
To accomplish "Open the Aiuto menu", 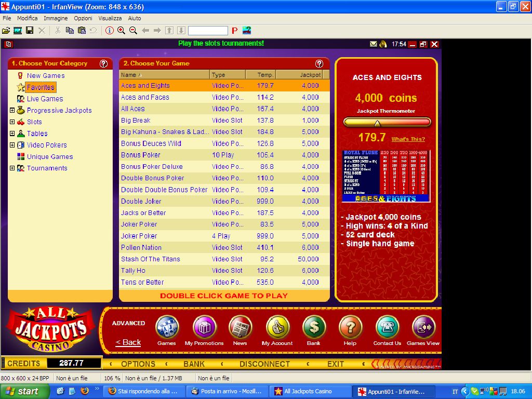I will [135, 18].
